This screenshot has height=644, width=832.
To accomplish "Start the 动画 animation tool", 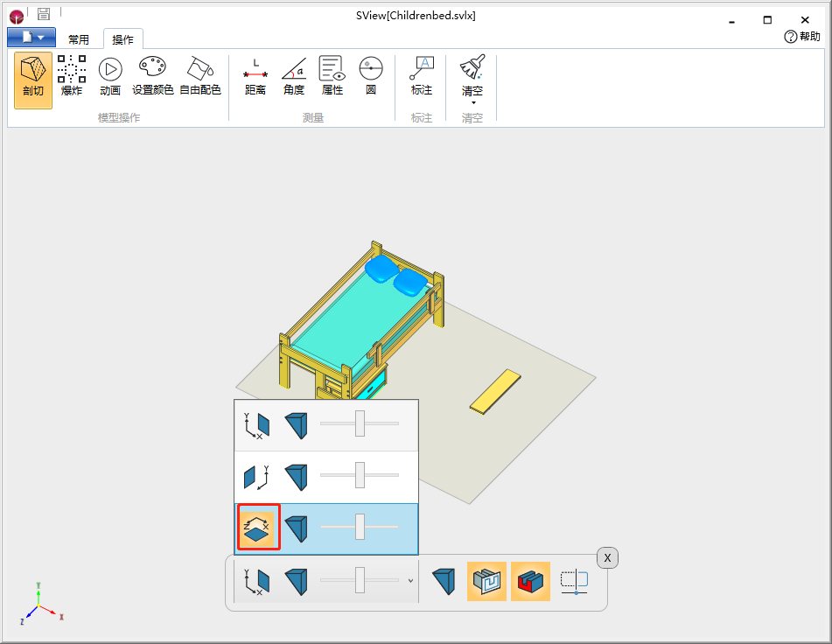I will (110, 75).
